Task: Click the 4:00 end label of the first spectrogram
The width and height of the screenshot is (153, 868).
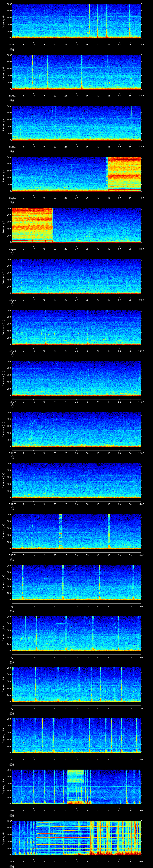Action: coord(141,44)
